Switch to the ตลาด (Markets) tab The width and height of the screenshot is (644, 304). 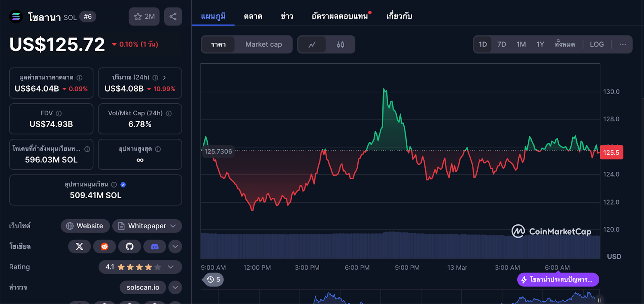tap(253, 16)
